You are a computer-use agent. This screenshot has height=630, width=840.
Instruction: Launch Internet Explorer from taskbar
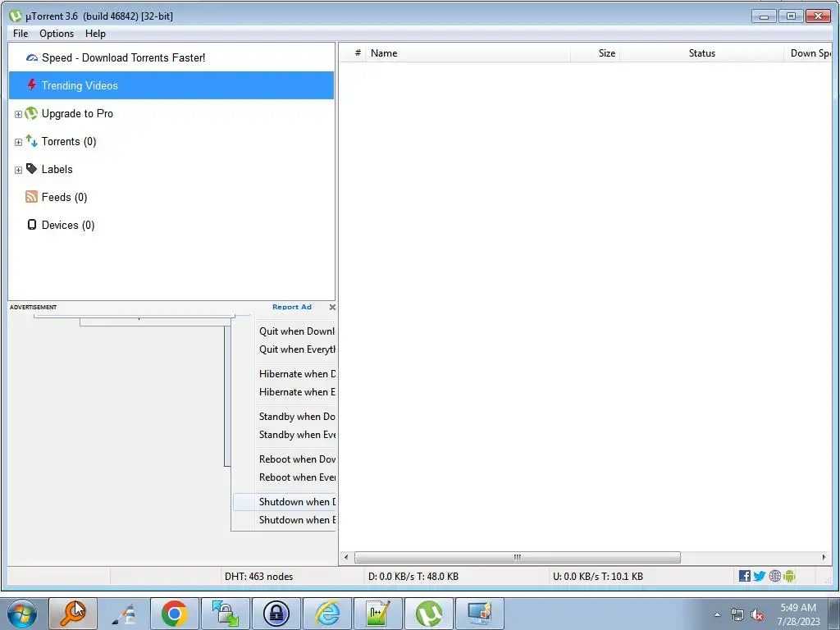coord(327,614)
